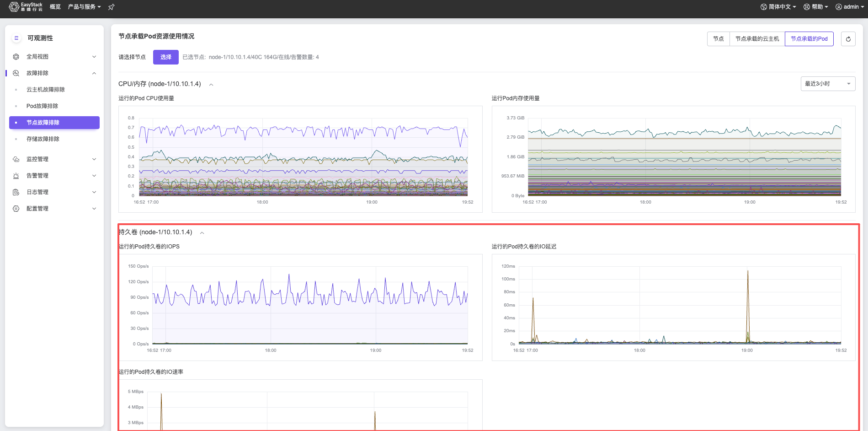Click the help lifebuoy icon
868x431 pixels.
[x=807, y=7]
